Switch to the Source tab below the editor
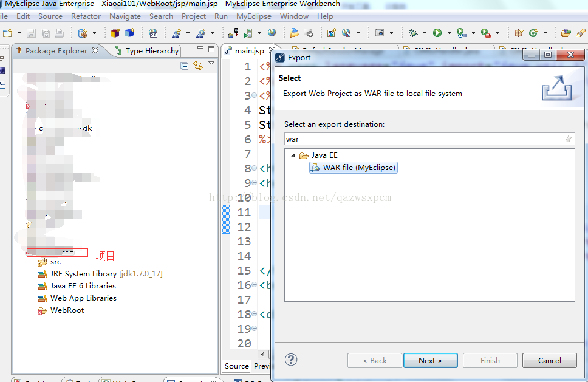Image resolution: width=588 pixels, height=382 pixels. (237, 366)
